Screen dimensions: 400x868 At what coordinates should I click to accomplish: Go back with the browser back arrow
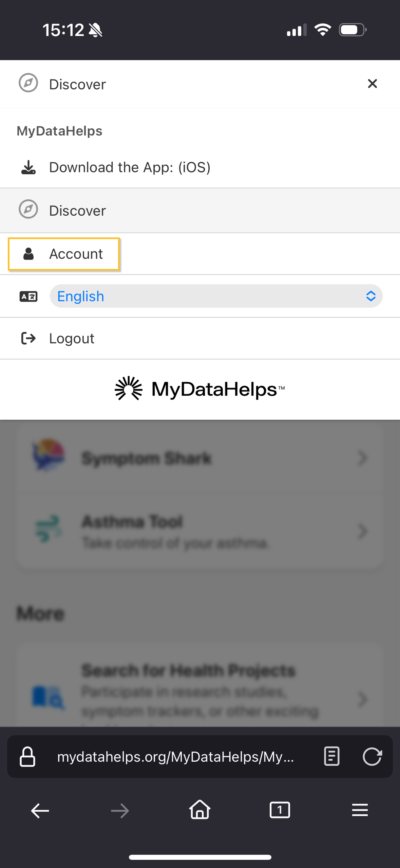[x=40, y=811]
